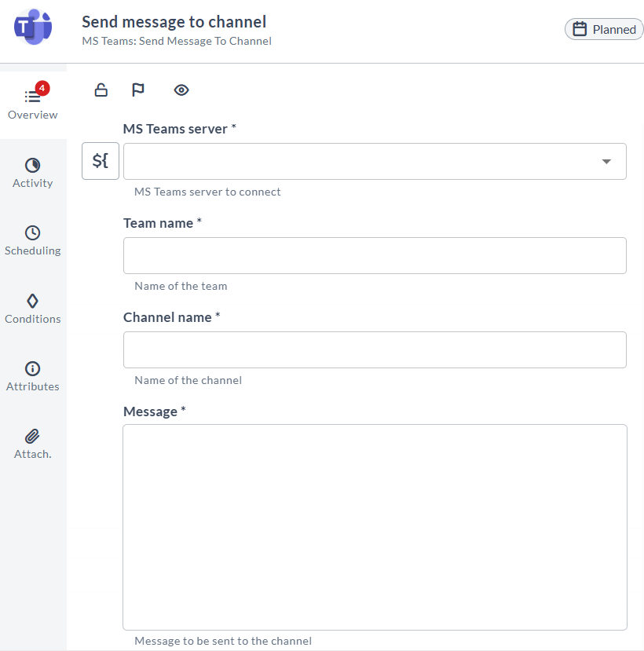Click the flag icon in toolbar
Image resolution: width=644 pixels, height=651 pixels.
tap(138, 90)
